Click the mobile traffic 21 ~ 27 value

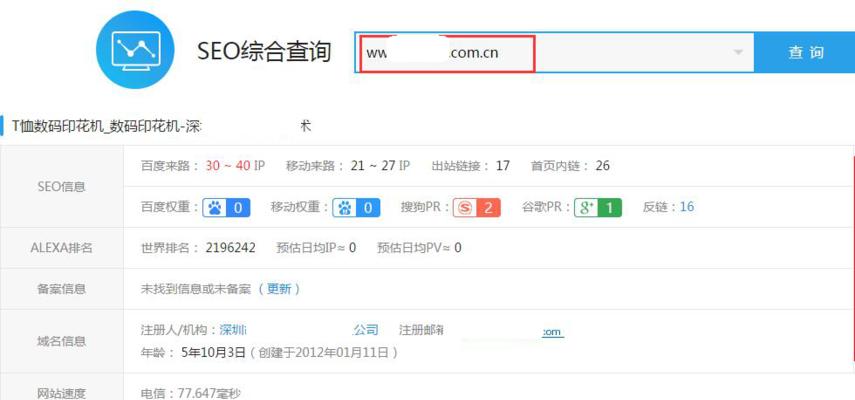(373, 166)
